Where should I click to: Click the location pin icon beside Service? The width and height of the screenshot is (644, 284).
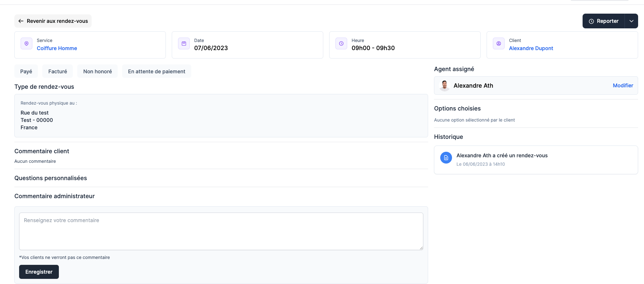26,43
